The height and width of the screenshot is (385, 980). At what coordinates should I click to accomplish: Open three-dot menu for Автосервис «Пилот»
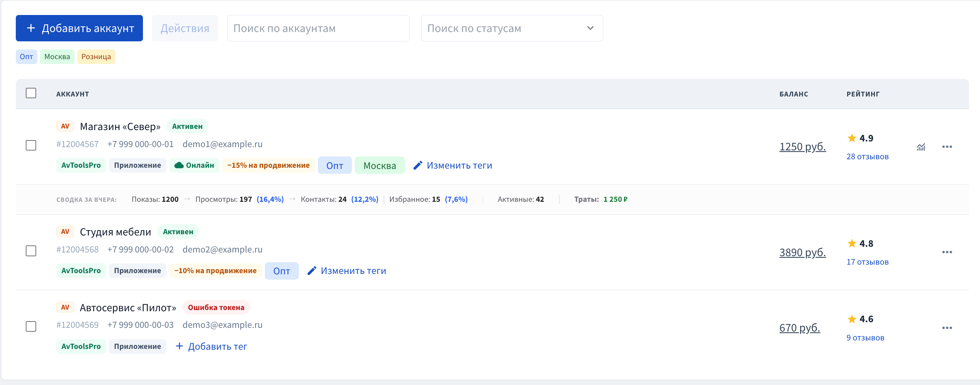pos(947,328)
